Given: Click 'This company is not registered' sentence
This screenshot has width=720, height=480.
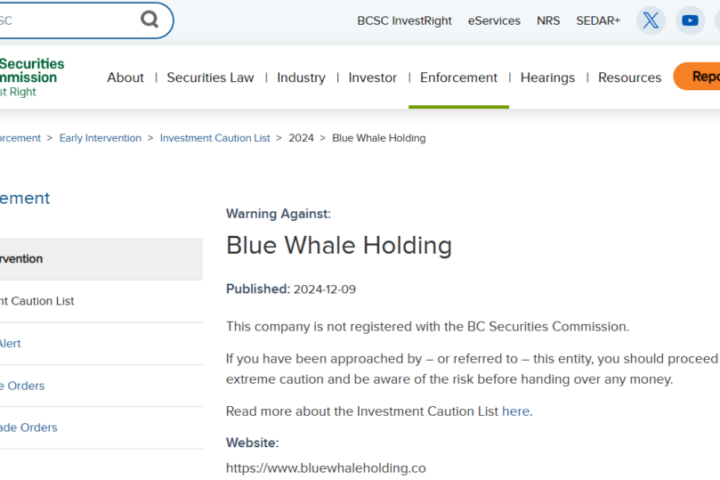Looking at the screenshot, I should click(428, 327).
